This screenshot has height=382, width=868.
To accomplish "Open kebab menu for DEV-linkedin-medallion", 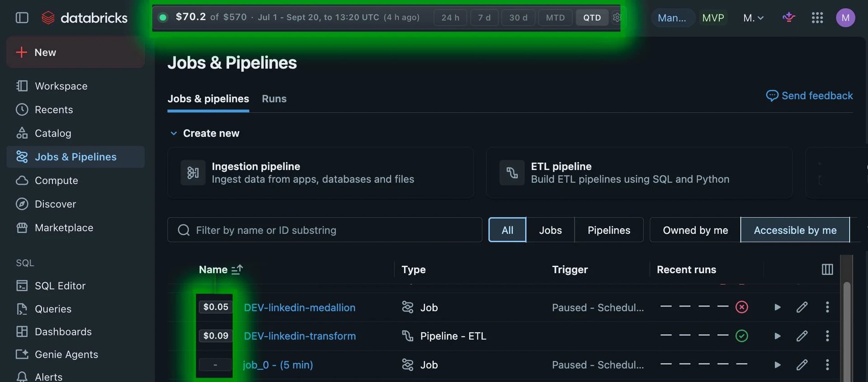I will tap(827, 307).
